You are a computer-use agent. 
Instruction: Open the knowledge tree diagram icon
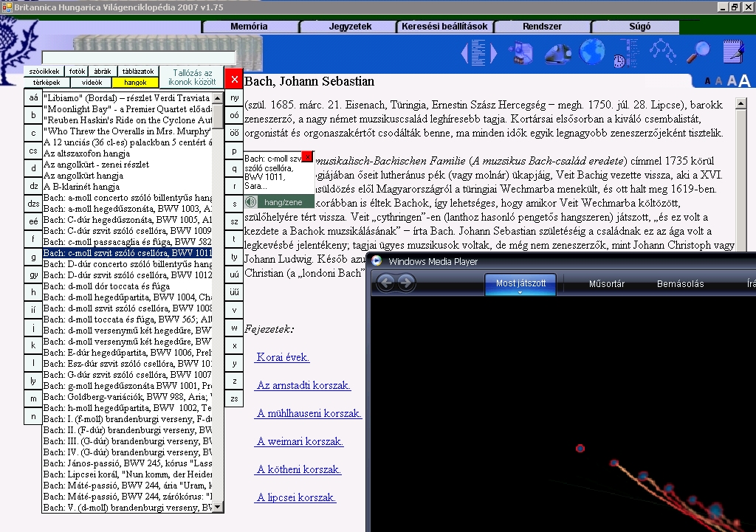[x=663, y=51]
